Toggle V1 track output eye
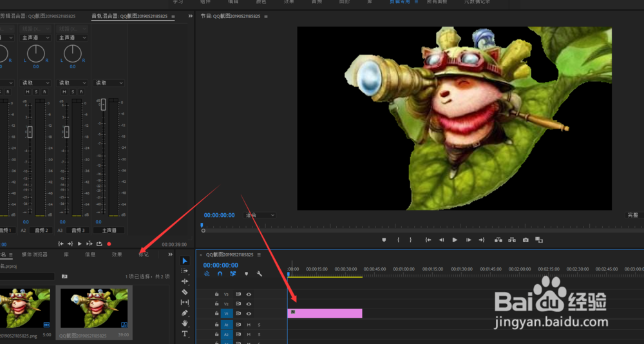 [x=249, y=314]
